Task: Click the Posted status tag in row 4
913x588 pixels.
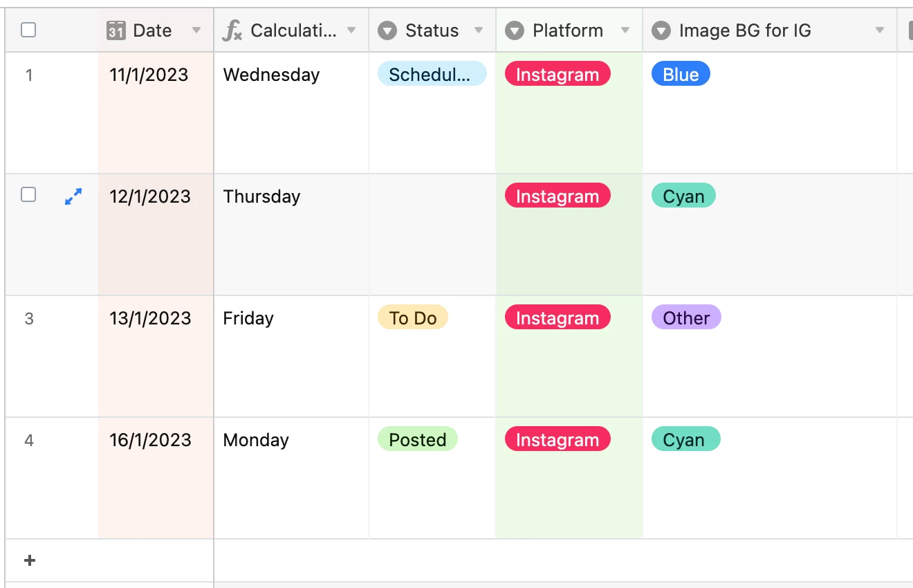Action: (x=417, y=440)
